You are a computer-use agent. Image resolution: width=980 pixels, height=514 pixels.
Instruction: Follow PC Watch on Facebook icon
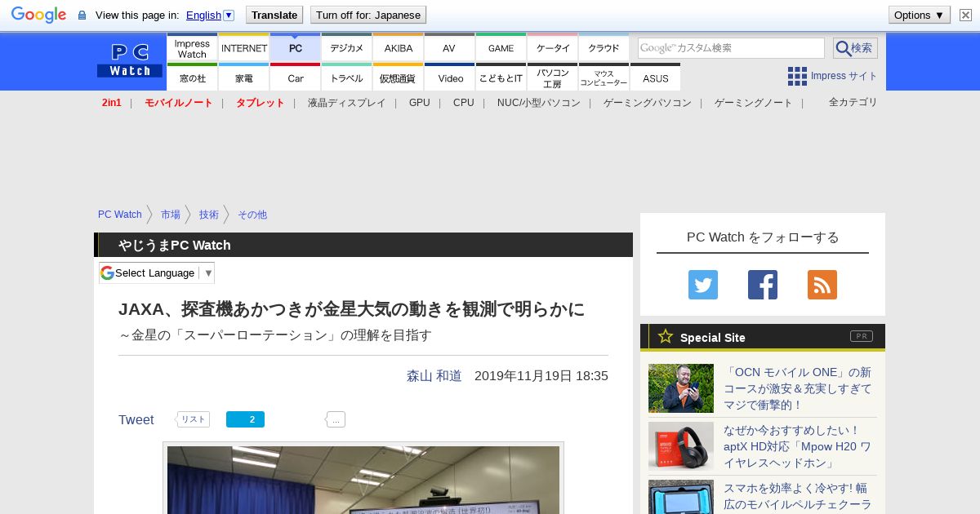763,285
